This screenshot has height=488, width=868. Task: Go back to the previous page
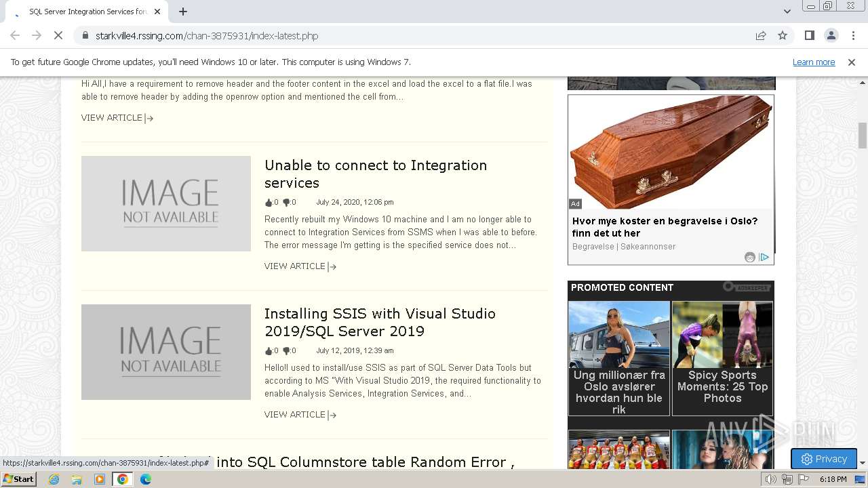pyautogui.click(x=15, y=35)
